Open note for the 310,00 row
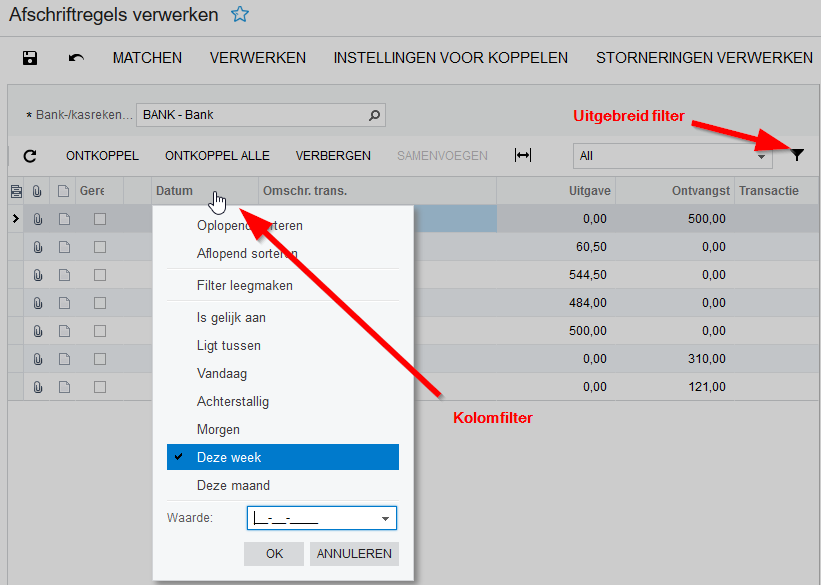821x585 pixels. (64, 359)
